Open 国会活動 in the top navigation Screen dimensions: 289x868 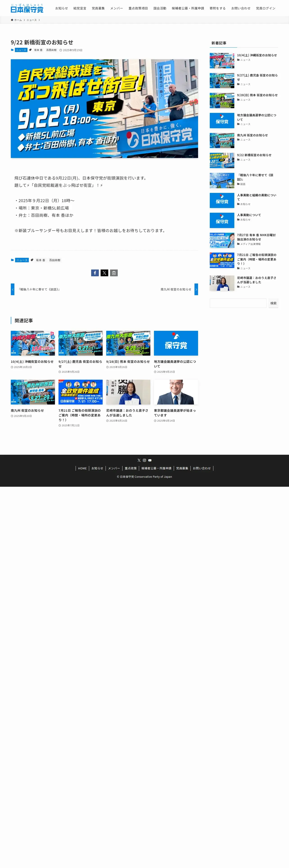click(x=160, y=8)
